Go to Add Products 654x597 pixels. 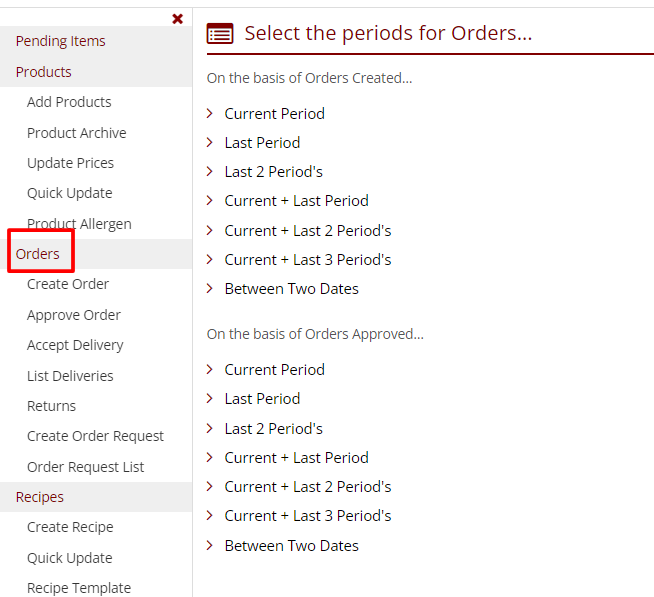(69, 102)
